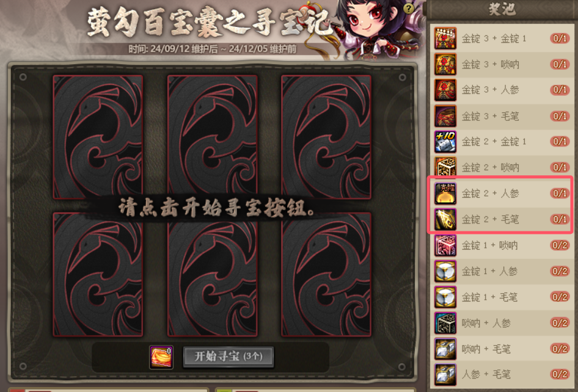The image size is (578, 392).
Task: Pick the bottom-left face-down card
Action: [98, 275]
